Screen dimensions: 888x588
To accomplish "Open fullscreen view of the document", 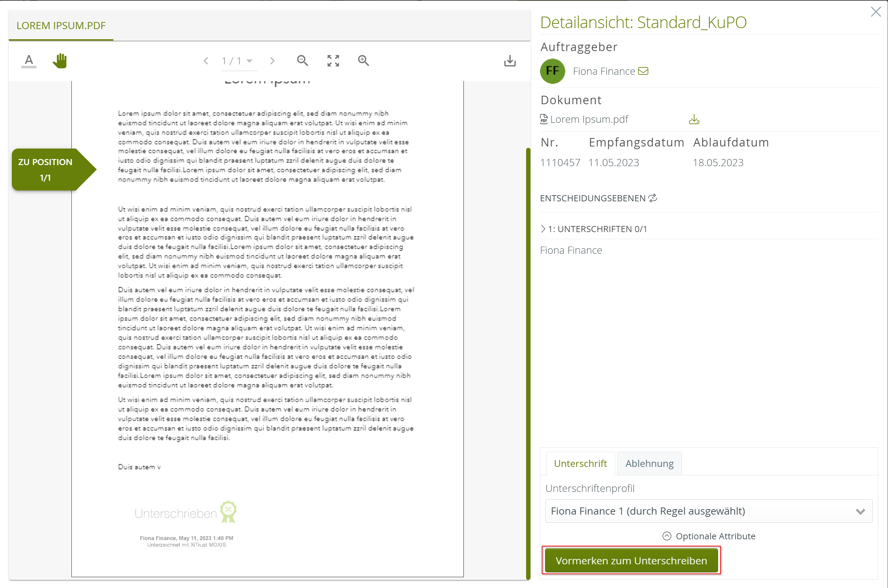I will click(x=333, y=60).
